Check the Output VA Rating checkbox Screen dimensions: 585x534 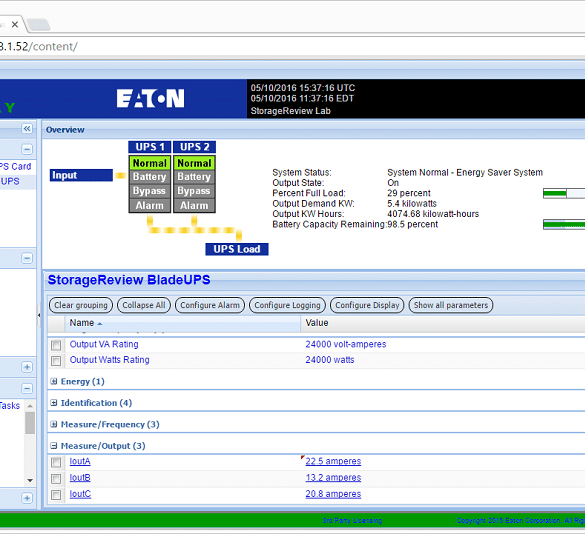(x=56, y=345)
